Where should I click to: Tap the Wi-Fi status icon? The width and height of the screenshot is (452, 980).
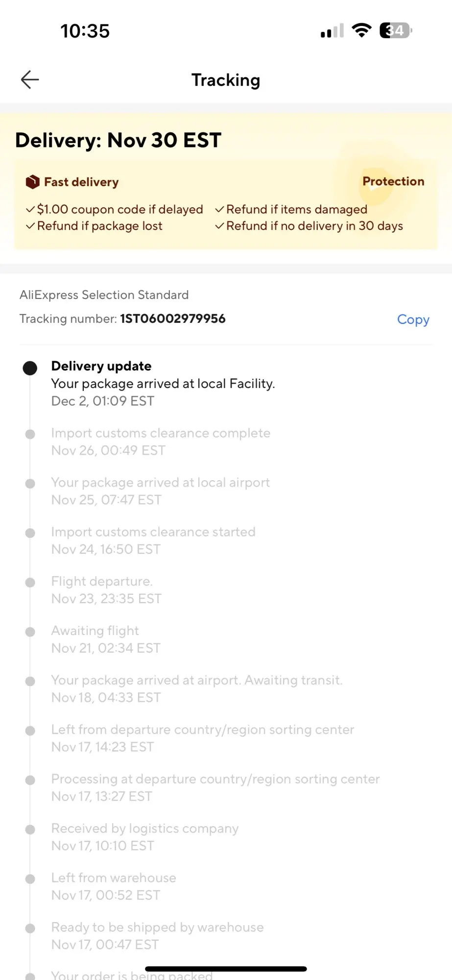[x=362, y=30]
